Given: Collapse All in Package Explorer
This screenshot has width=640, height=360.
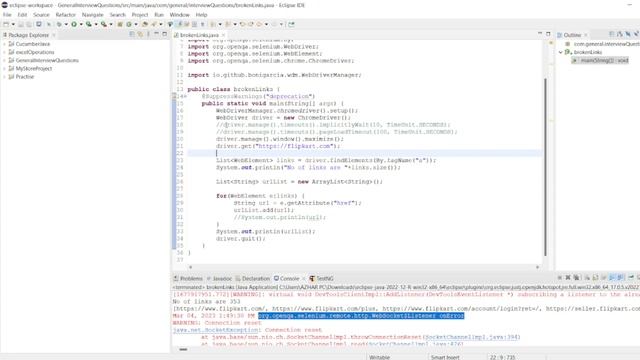Looking at the screenshot, I should 132,34.
